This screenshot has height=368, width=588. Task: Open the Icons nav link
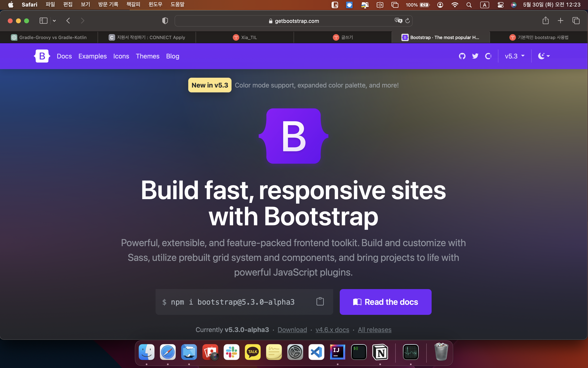[121, 56]
